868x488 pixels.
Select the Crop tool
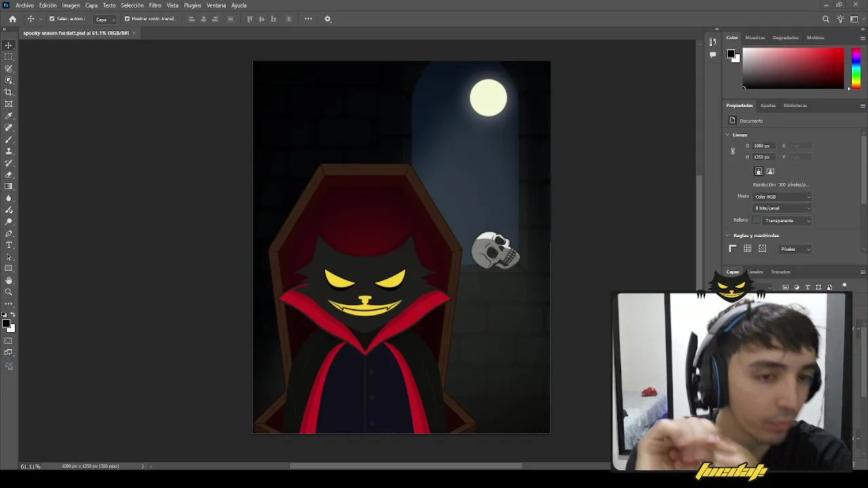[x=9, y=92]
